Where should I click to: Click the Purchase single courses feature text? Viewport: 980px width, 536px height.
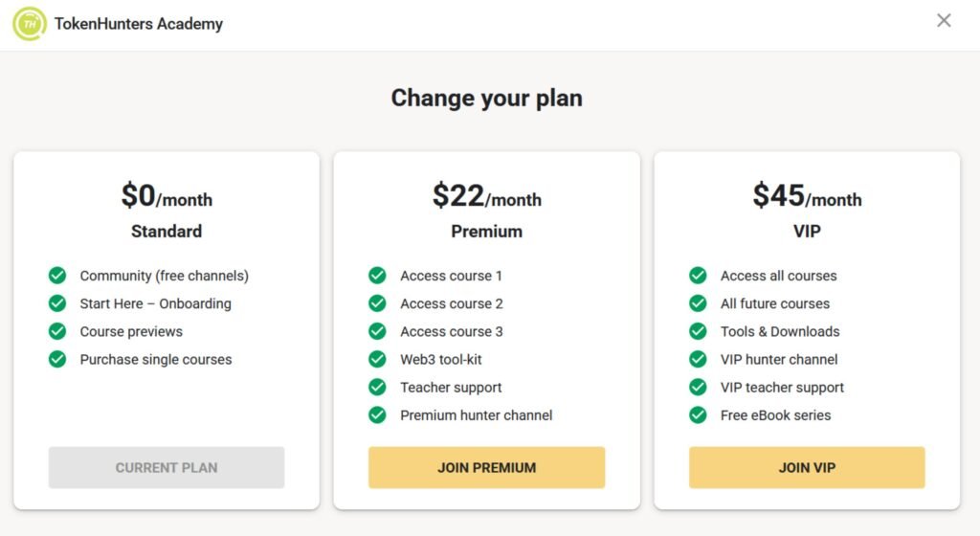tap(156, 360)
